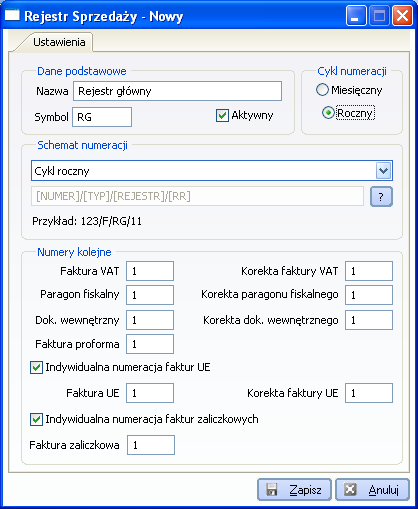
Task: Click the window icon in title bar
Action: pos(12,15)
